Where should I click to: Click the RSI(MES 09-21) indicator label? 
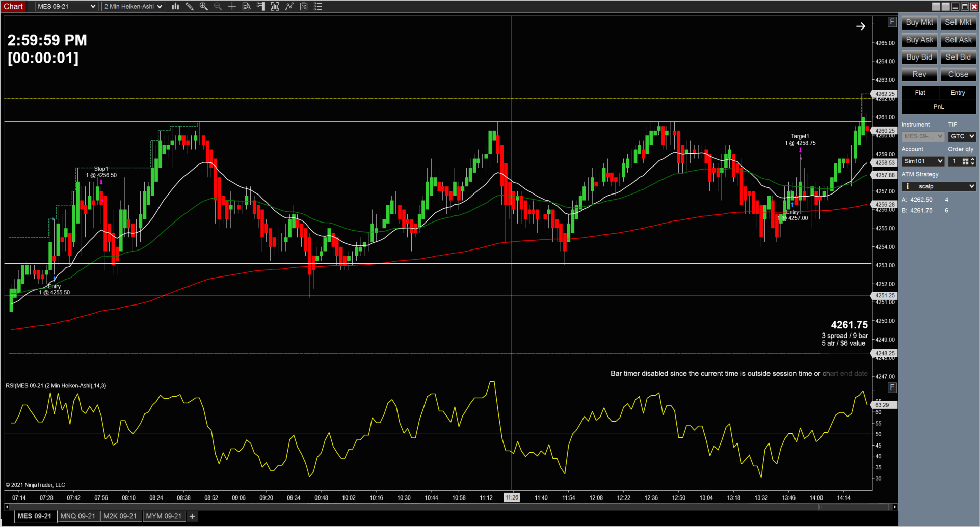(56, 386)
